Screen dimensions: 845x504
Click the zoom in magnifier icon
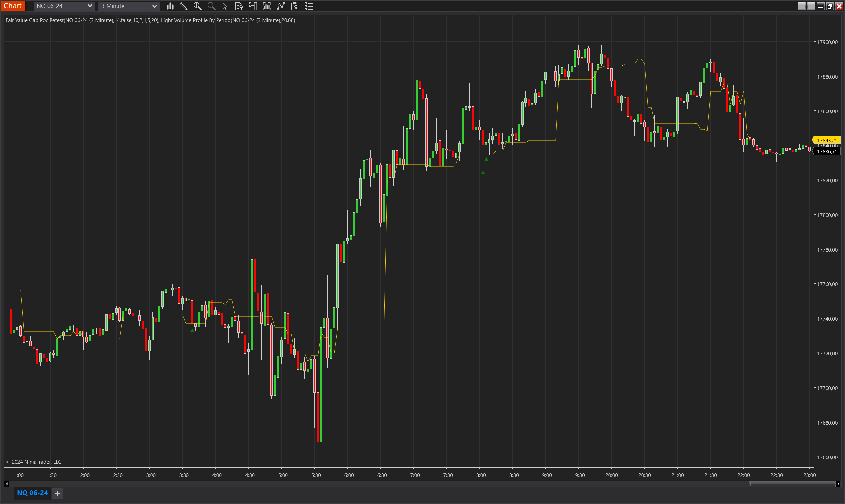tap(197, 6)
